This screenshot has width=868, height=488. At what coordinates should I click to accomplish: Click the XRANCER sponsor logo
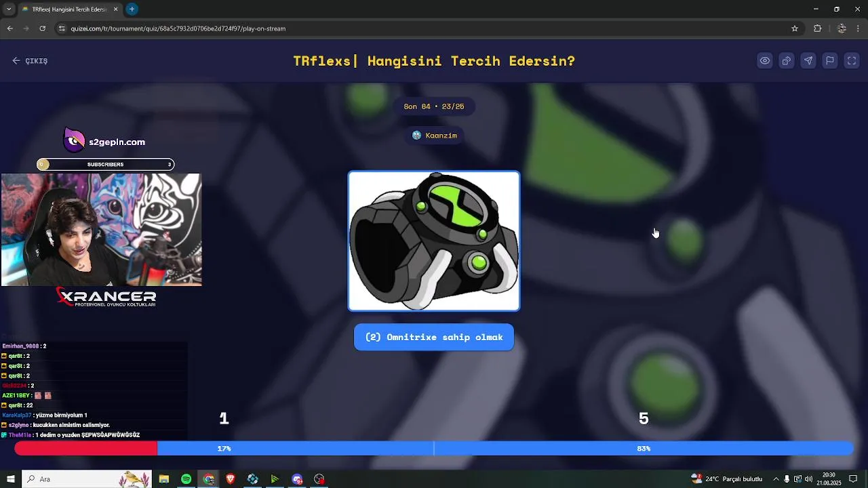click(x=106, y=297)
